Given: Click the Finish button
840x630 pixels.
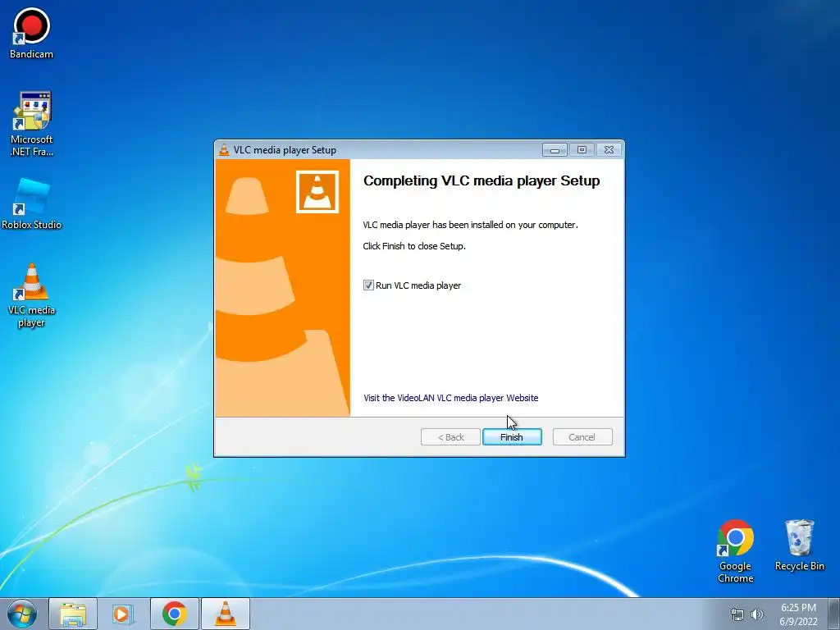Looking at the screenshot, I should [512, 437].
